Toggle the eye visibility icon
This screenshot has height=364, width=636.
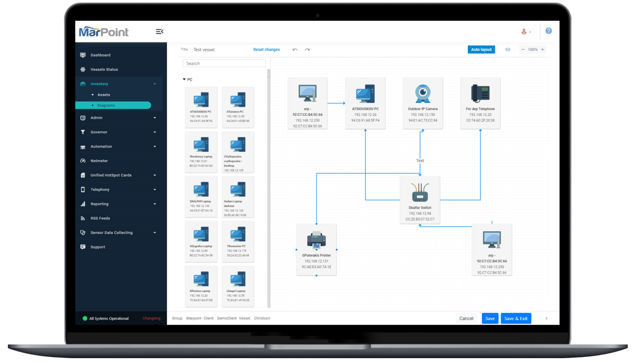point(508,50)
